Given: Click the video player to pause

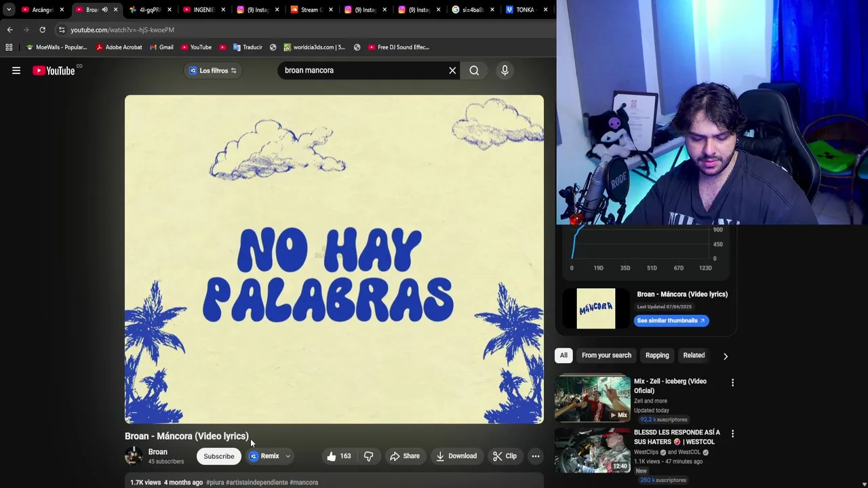Looking at the screenshot, I should pyautogui.click(x=334, y=259).
